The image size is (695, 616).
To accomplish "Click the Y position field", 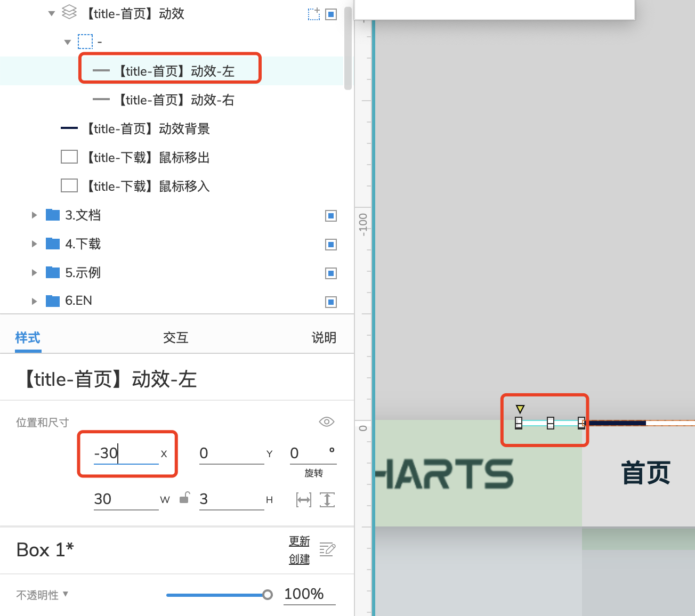I will click(x=231, y=453).
